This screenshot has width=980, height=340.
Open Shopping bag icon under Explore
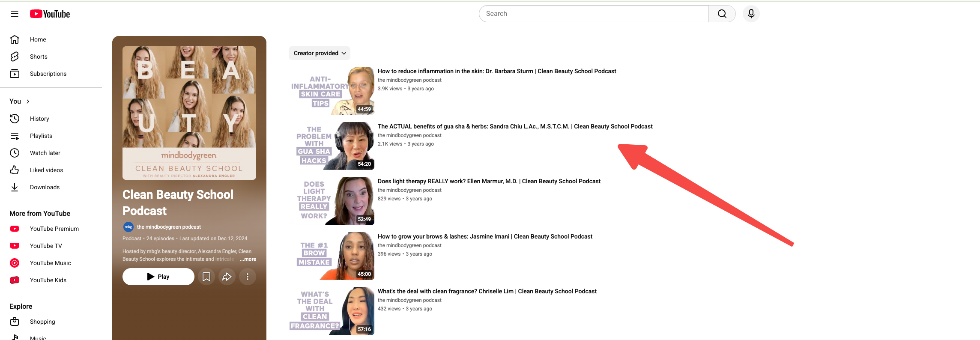(15, 322)
